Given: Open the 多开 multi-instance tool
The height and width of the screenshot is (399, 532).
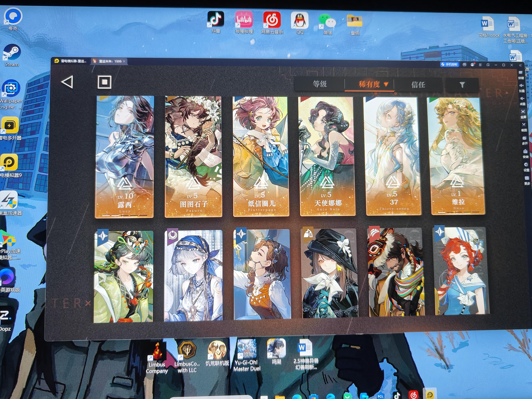Looking at the screenshot, I should point(525,140).
